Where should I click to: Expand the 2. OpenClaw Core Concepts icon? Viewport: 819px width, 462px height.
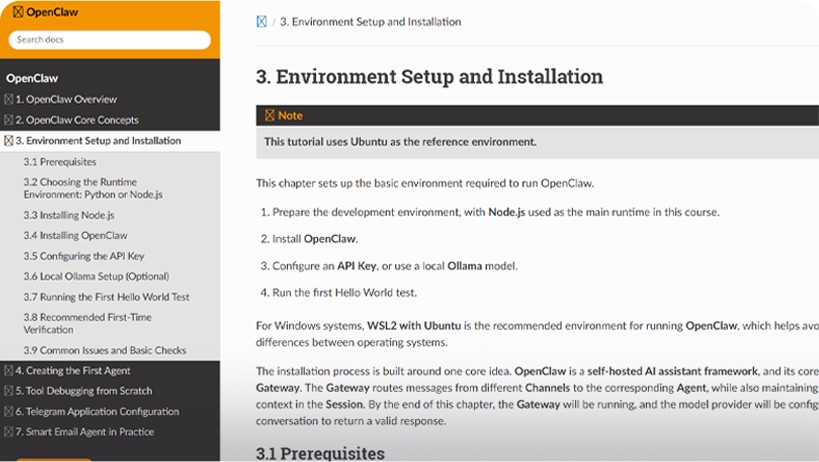click(9, 120)
